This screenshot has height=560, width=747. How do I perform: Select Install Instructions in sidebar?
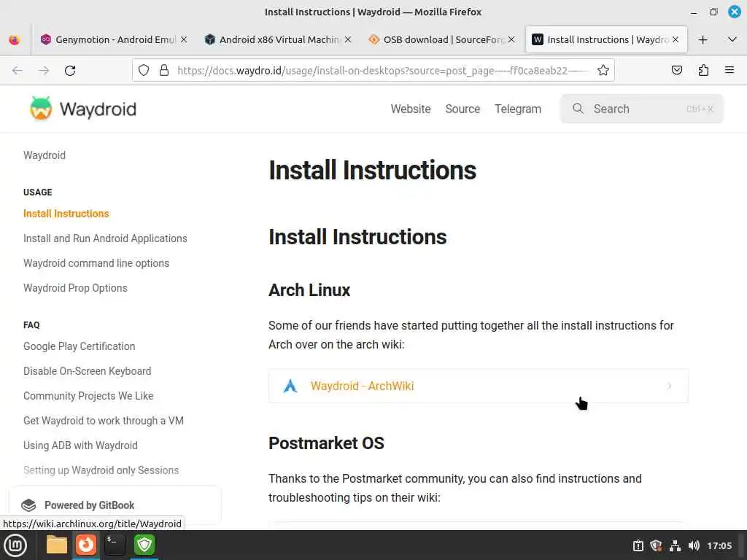coord(66,214)
